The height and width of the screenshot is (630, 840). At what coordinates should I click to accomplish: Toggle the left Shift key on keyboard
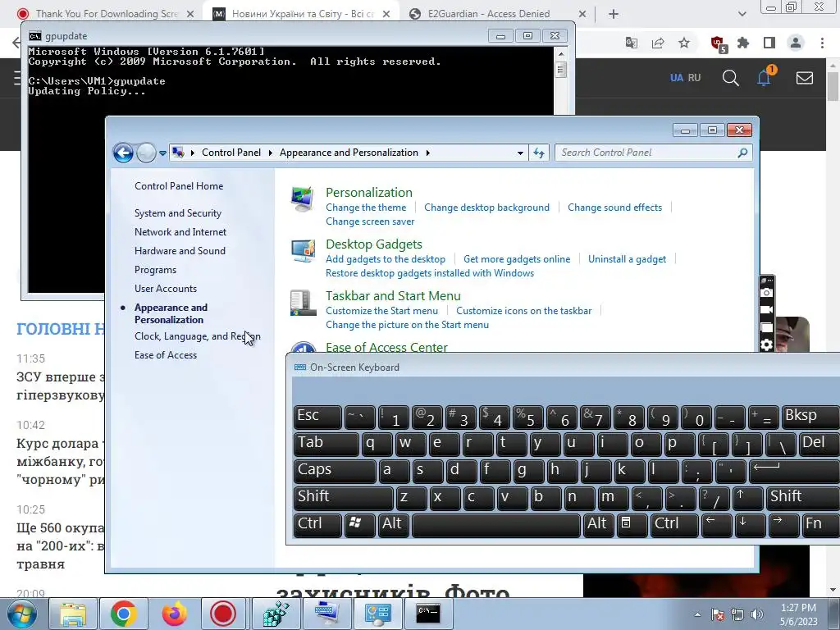tap(343, 498)
